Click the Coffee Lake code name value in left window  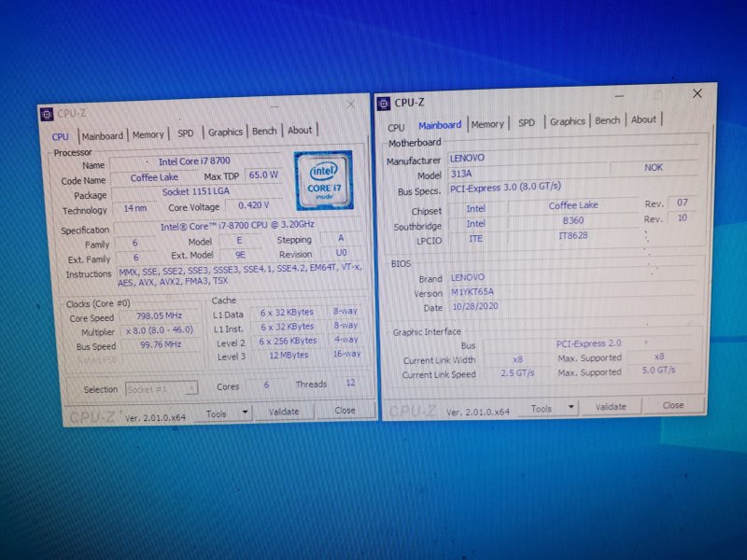tap(154, 177)
